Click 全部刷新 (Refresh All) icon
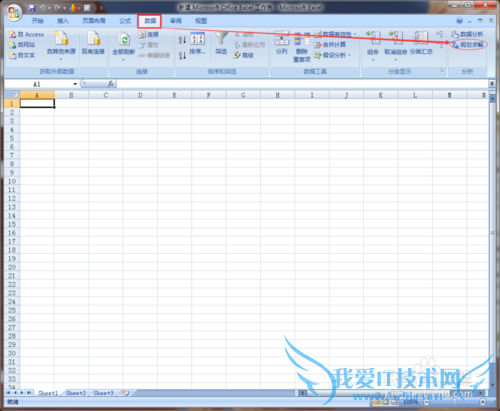500x411 pixels. (124, 39)
